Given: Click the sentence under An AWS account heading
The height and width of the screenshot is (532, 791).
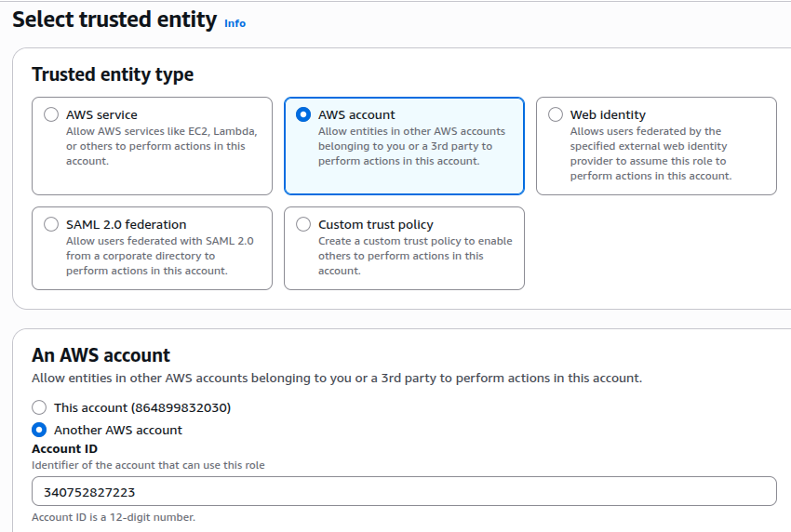Looking at the screenshot, I should point(337,379).
